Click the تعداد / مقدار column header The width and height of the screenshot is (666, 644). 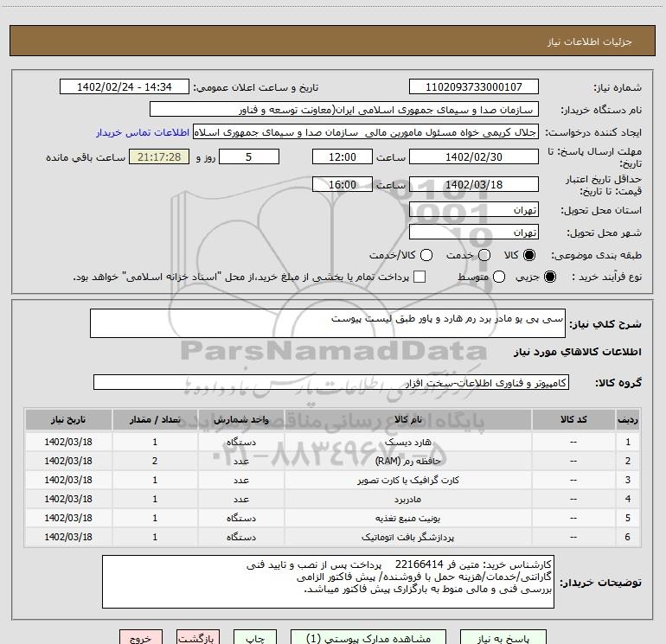155,419
